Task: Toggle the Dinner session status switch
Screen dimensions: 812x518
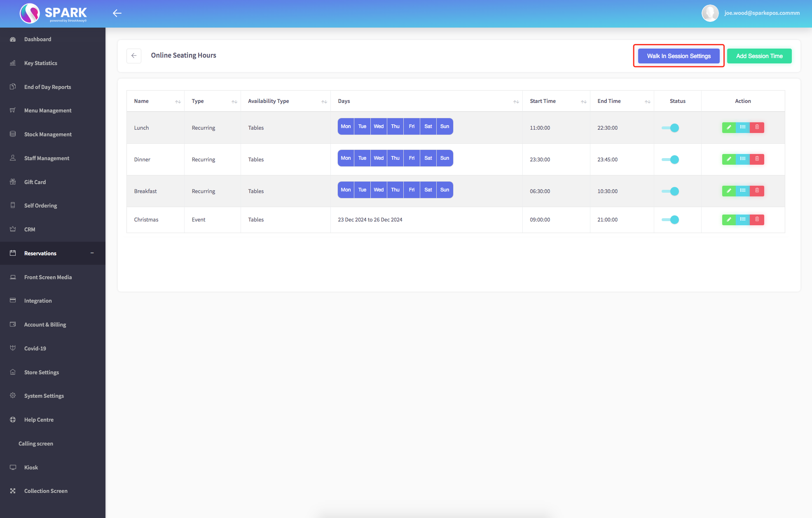Action: click(670, 160)
